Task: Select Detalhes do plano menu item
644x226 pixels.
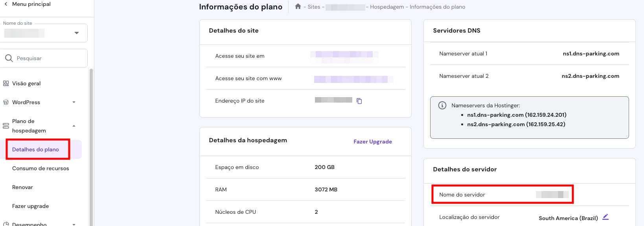Action: [x=35, y=149]
